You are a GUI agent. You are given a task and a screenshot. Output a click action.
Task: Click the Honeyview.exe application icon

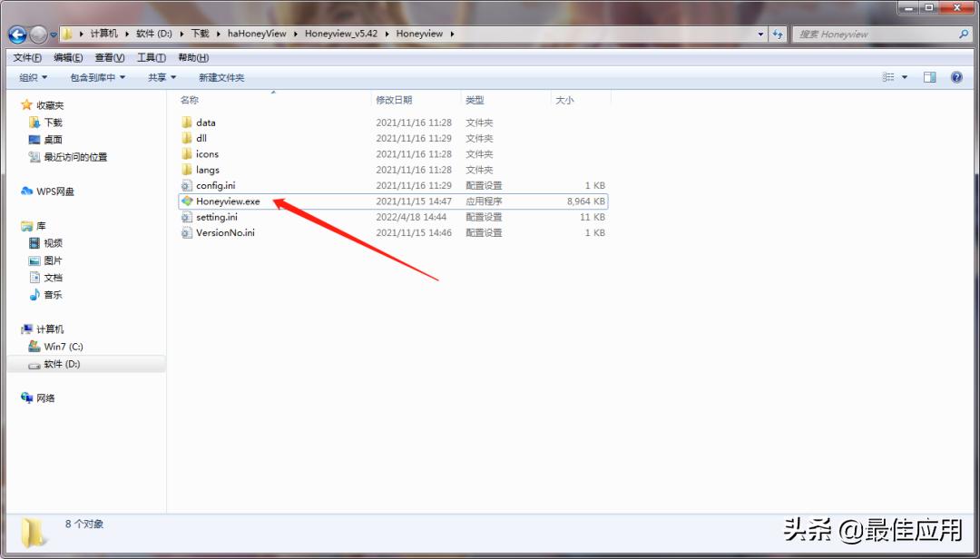187,201
